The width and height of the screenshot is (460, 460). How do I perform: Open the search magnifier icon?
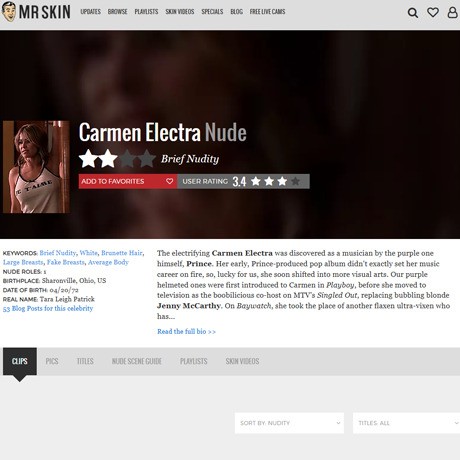coord(413,13)
